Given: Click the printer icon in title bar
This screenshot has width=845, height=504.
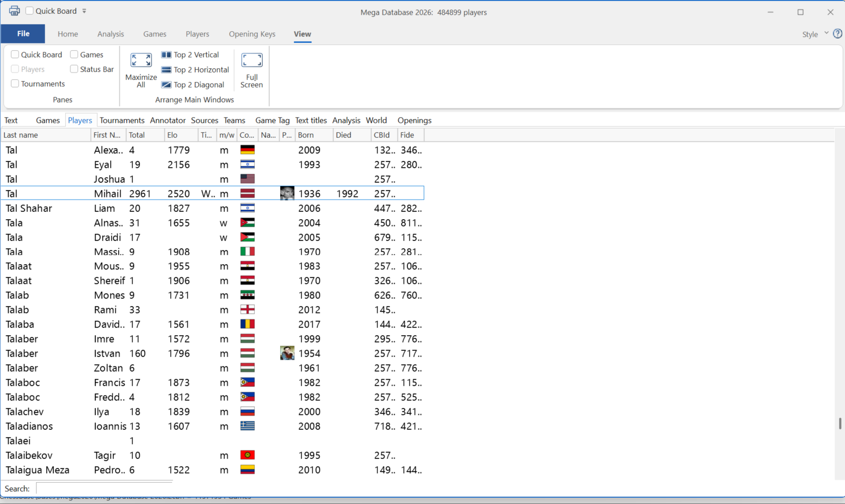Looking at the screenshot, I should pos(14,11).
